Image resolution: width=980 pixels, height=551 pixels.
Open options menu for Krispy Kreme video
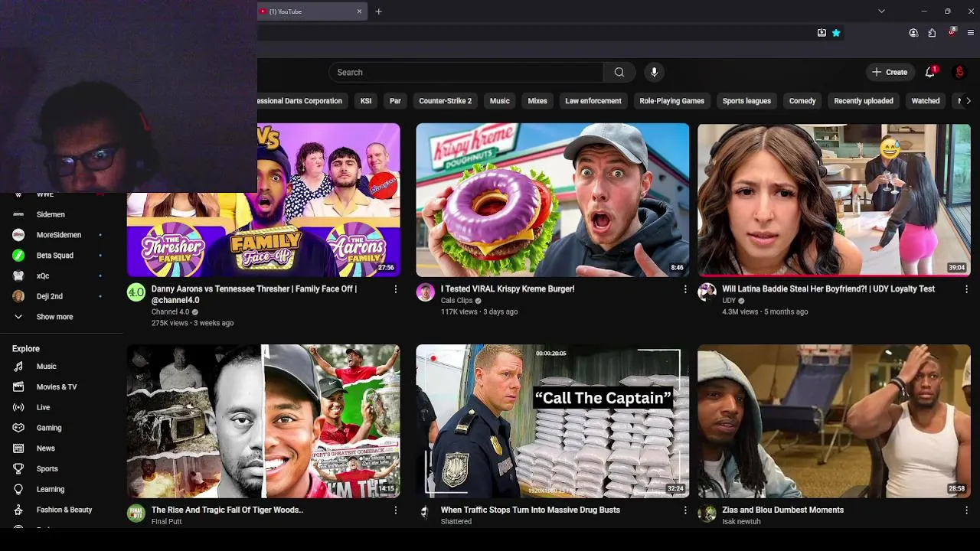click(684, 289)
